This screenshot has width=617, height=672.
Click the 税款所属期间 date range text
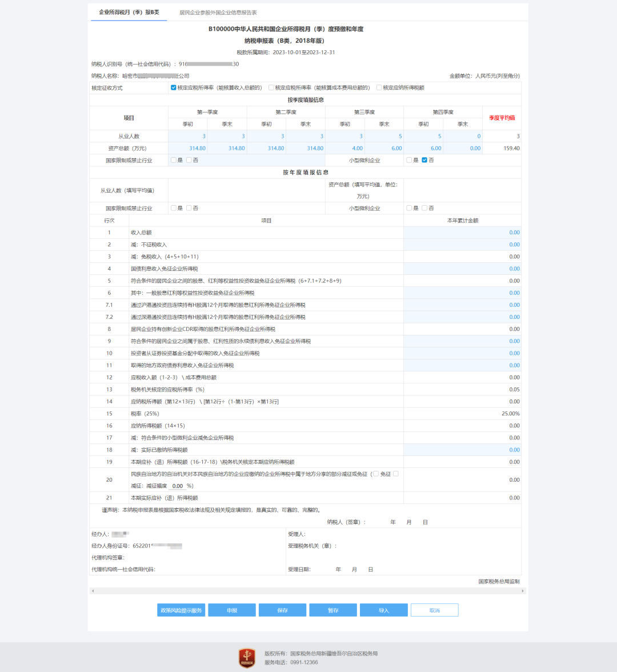286,53
